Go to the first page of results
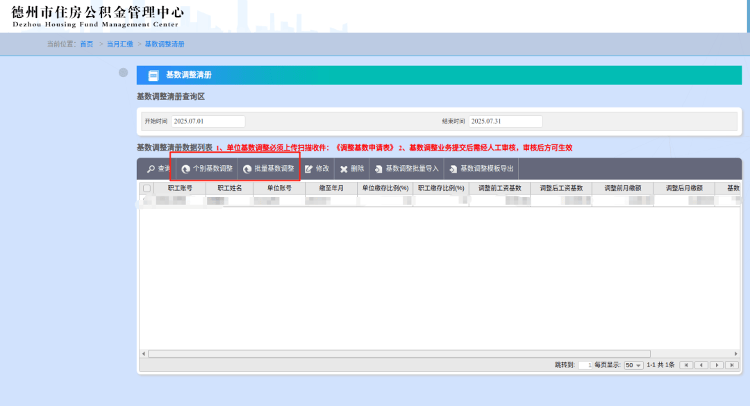The image size is (750, 406). tap(685, 365)
